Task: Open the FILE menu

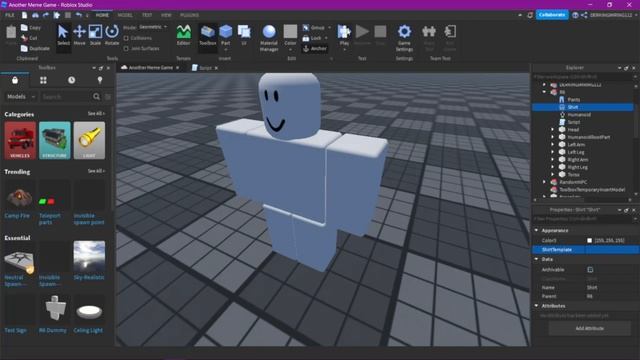Action: [10, 15]
